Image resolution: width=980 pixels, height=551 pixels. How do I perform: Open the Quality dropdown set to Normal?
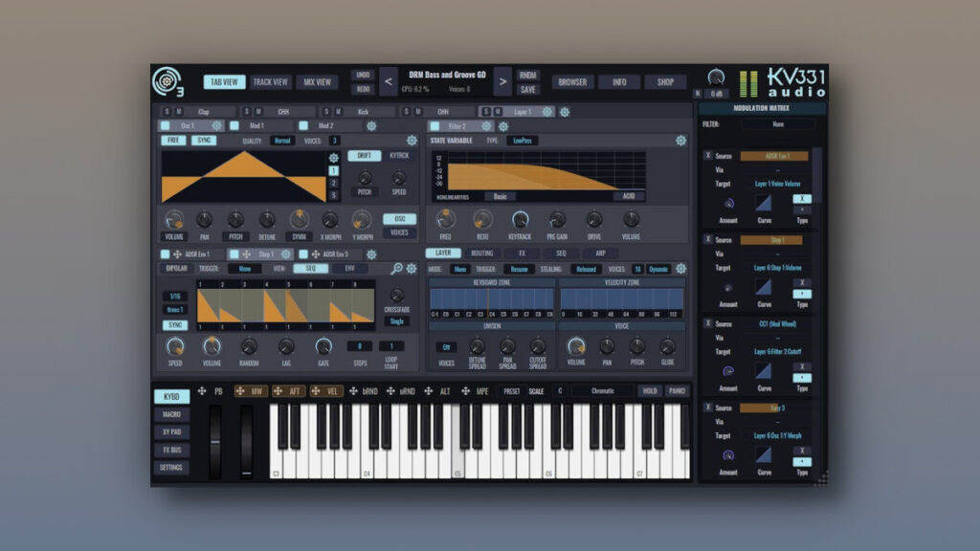282,141
